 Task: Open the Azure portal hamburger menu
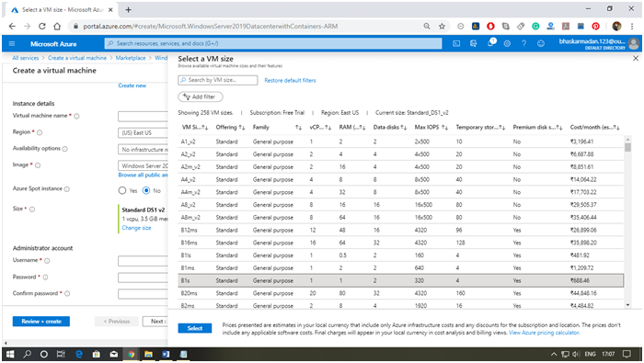point(12,43)
